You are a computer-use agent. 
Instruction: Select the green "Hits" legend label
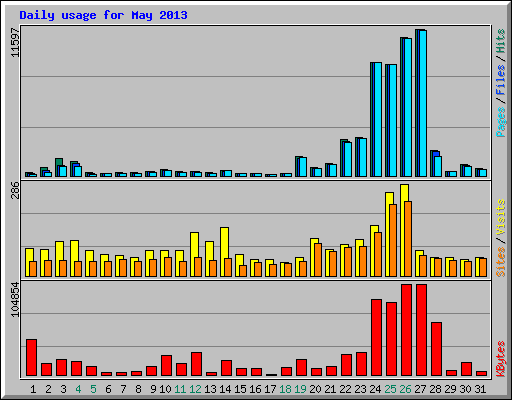(501, 41)
